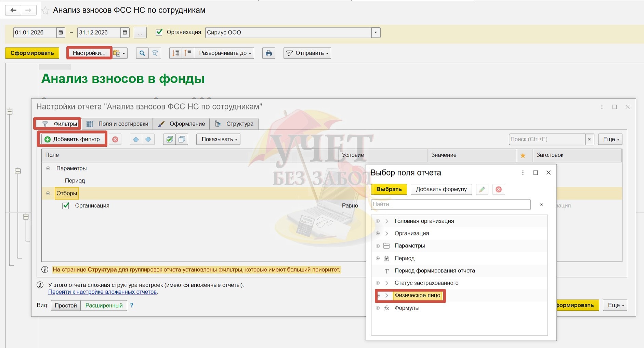Viewport: 644px width, 348px height.
Task: Collapse the Отборы group
Action: click(x=48, y=193)
